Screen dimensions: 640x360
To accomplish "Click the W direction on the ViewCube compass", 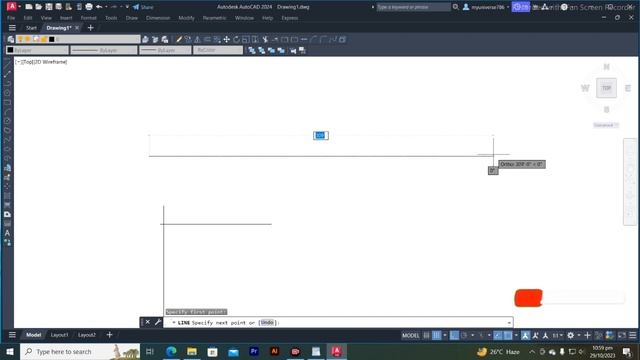I will point(585,88).
